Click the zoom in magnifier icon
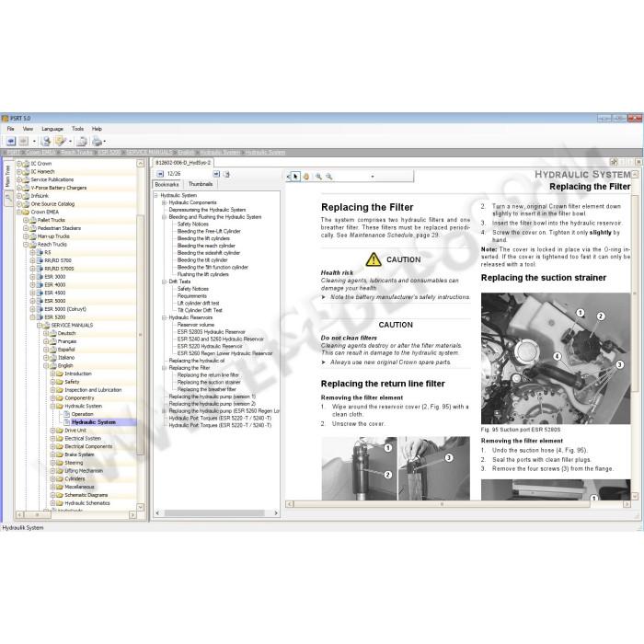644x644 pixels. (318, 177)
